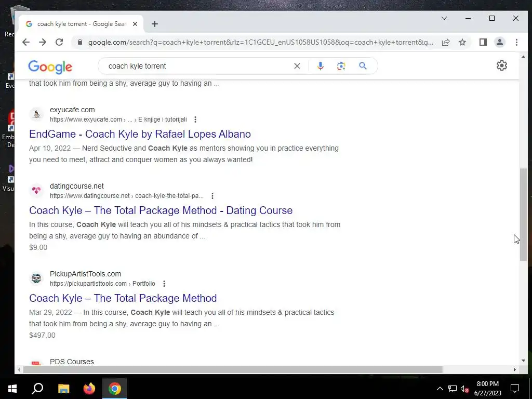Click the scrollbar up arrow
532x399 pixels.
pos(523,57)
